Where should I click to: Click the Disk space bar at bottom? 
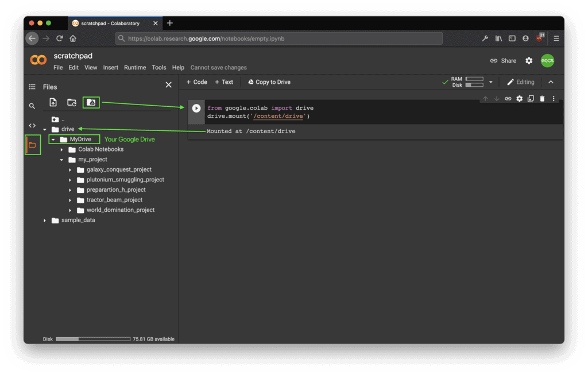coord(93,339)
